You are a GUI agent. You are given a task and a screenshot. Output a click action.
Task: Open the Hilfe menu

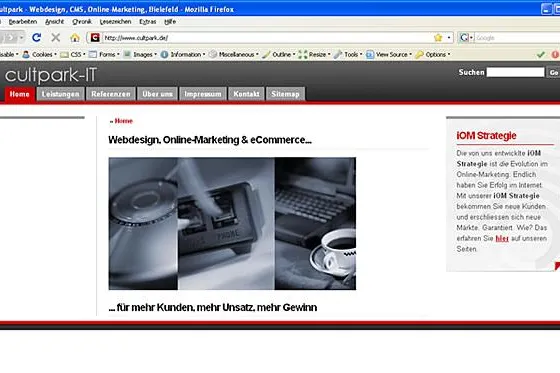coord(170,22)
